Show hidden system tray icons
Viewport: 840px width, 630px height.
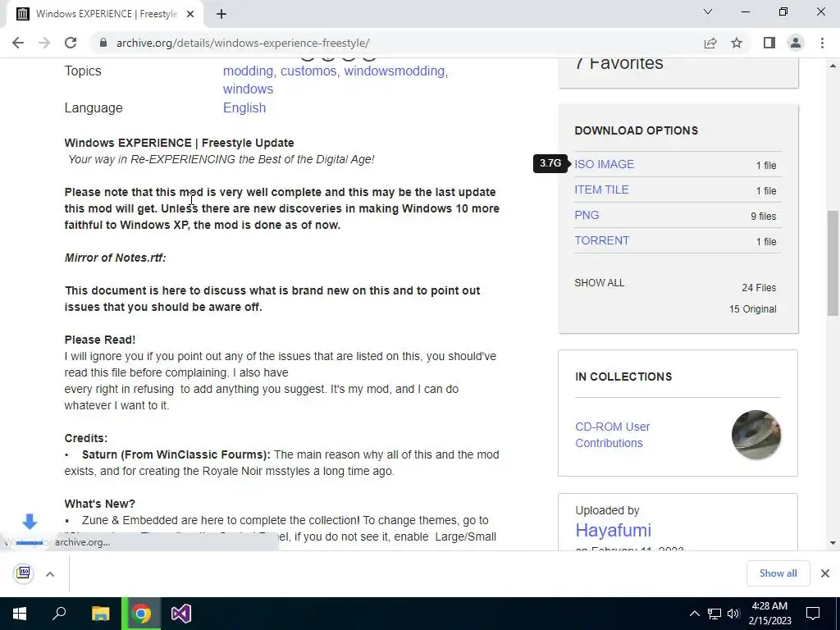coord(694,614)
